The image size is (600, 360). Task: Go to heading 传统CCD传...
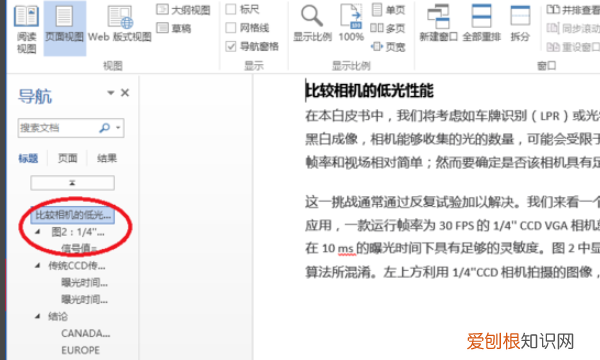pyautogui.click(x=77, y=266)
